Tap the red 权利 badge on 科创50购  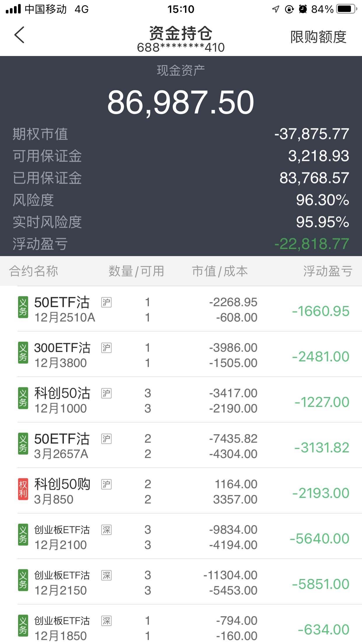coord(23,489)
